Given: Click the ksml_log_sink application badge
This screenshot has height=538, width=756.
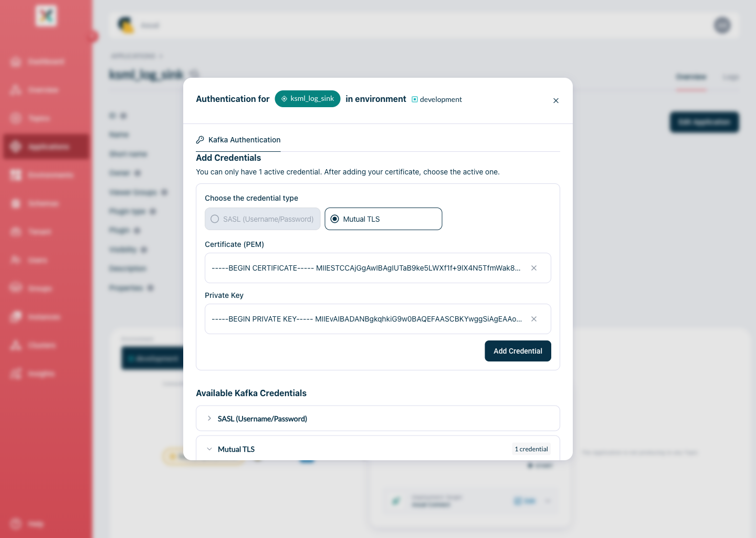Looking at the screenshot, I should point(308,99).
